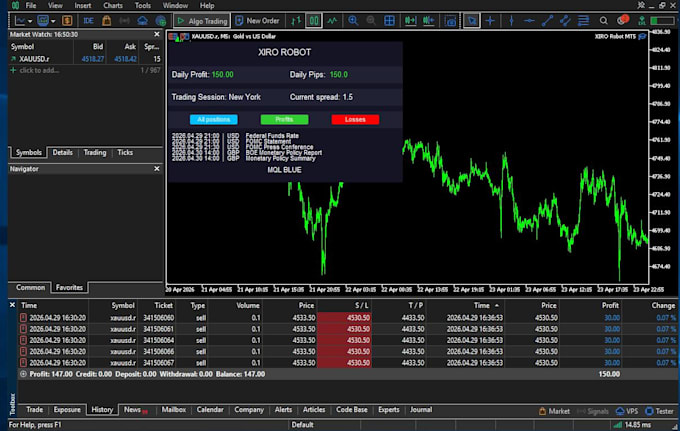Open the Market shopping bag toolbar icon

tap(106, 20)
